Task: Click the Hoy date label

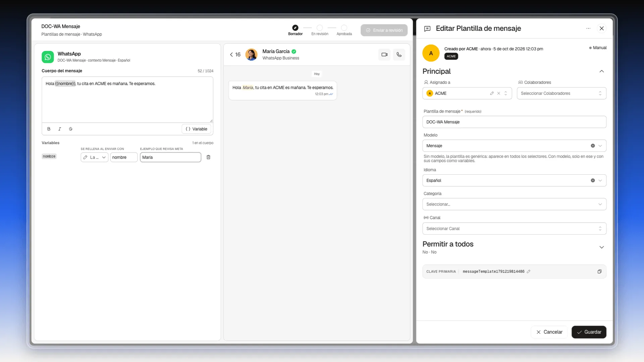Action: click(x=317, y=74)
